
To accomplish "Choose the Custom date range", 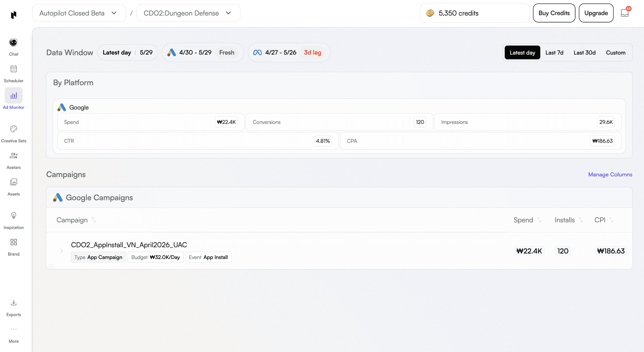I will click(615, 53).
